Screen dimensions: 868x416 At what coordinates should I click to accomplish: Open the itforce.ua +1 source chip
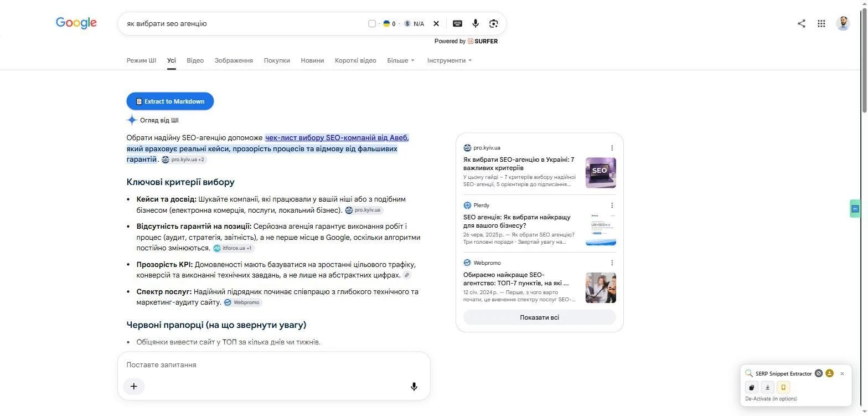click(234, 248)
